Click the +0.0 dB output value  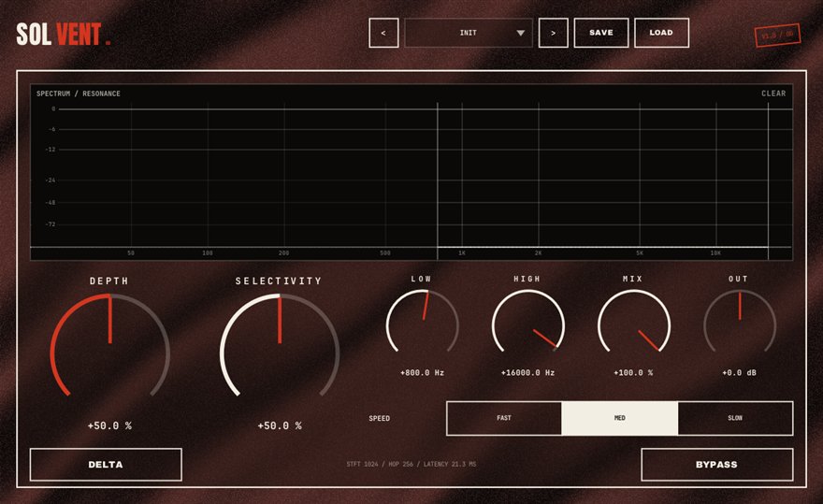(740, 373)
